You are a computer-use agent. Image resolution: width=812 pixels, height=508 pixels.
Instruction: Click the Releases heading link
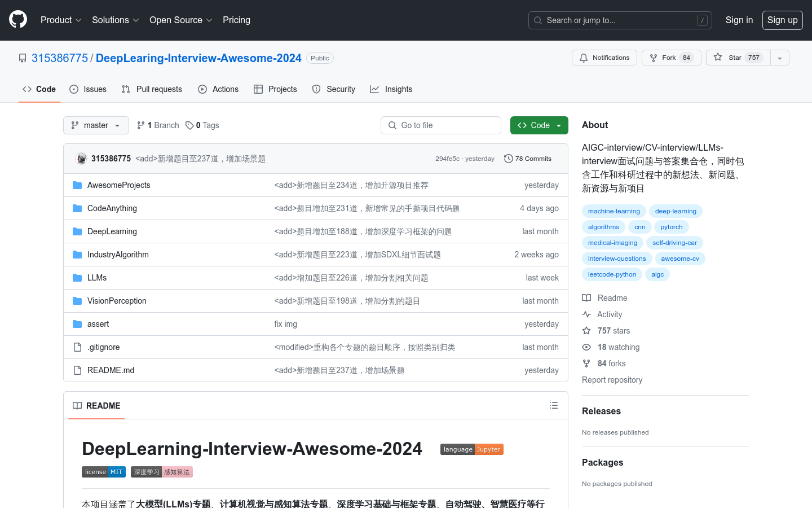tap(601, 411)
